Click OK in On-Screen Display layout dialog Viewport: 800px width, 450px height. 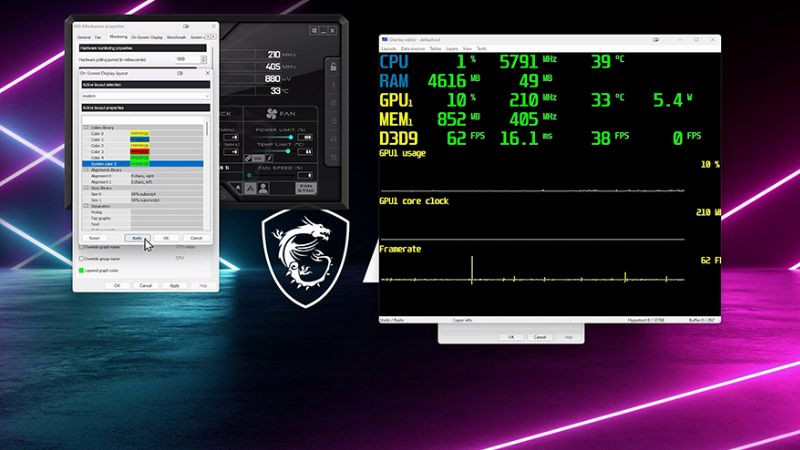[x=166, y=238]
